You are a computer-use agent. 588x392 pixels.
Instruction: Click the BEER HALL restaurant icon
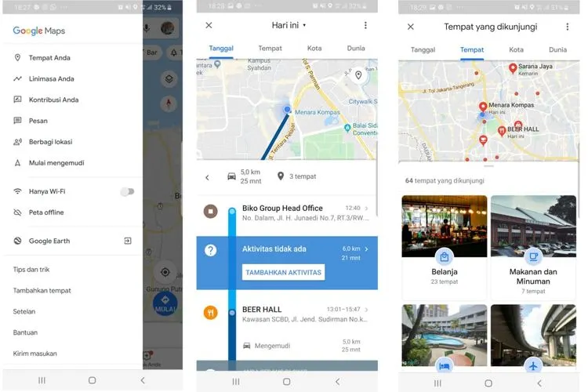coord(210,313)
